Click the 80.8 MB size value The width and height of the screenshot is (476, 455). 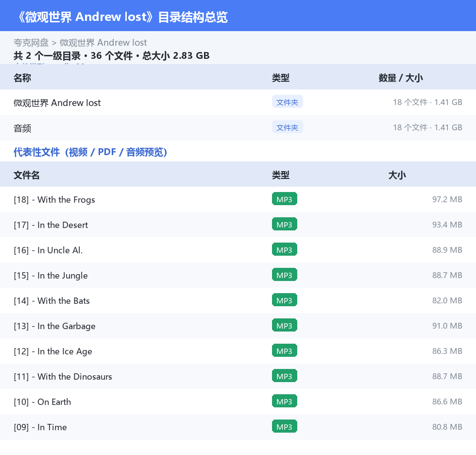pos(447,427)
